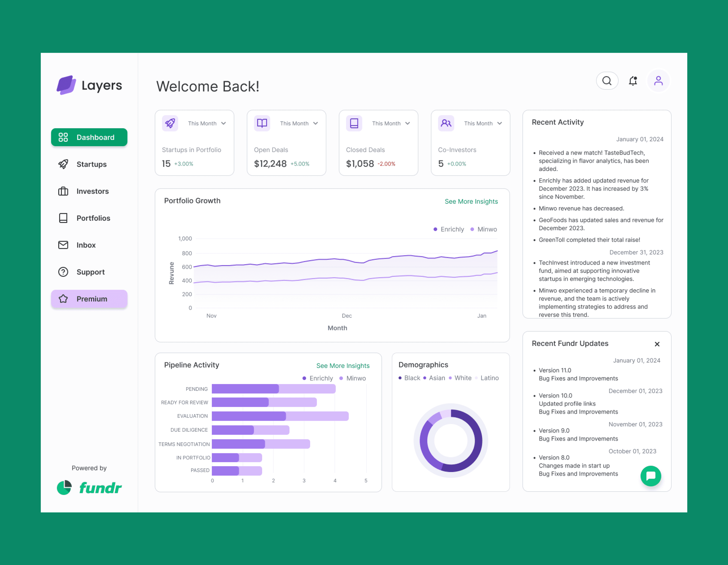Expand This Month dropdown on Co-Investors
This screenshot has height=565, width=728.
[483, 123]
